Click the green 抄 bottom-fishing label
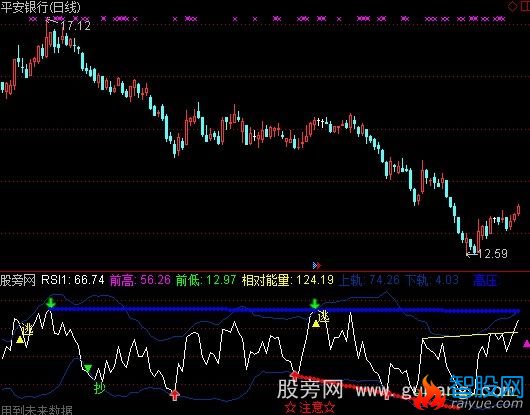530x415 pixels. pyautogui.click(x=100, y=388)
